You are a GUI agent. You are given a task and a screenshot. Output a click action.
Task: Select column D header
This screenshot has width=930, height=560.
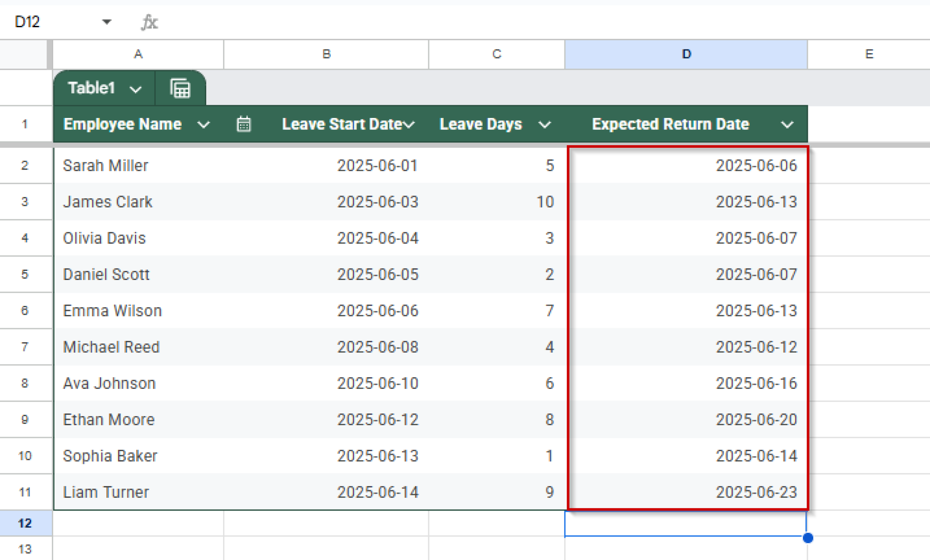pyautogui.click(x=686, y=54)
